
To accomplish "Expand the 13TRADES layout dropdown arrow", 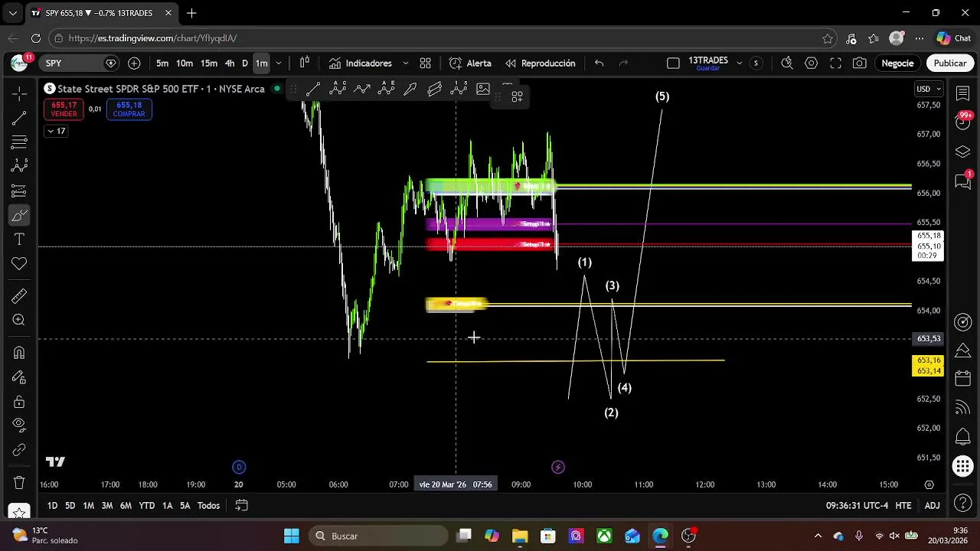I will point(739,64).
